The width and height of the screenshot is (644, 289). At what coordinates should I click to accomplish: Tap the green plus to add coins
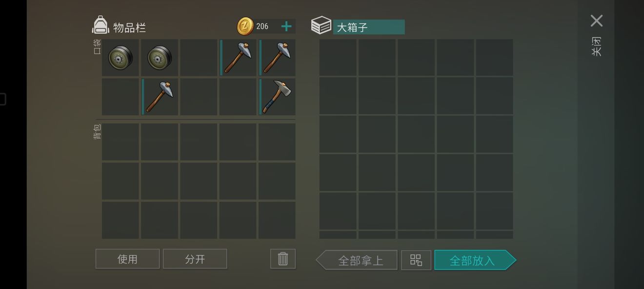(x=286, y=26)
